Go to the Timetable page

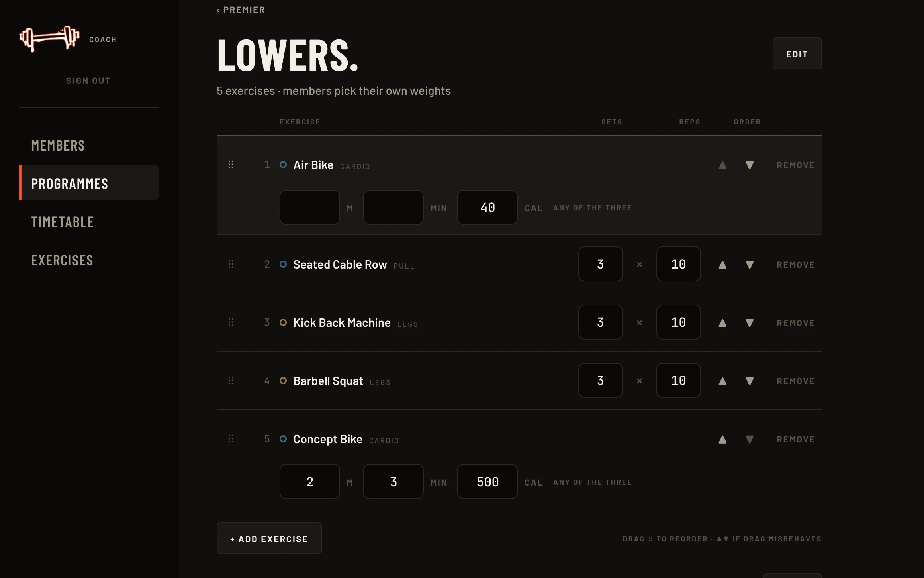point(63,222)
